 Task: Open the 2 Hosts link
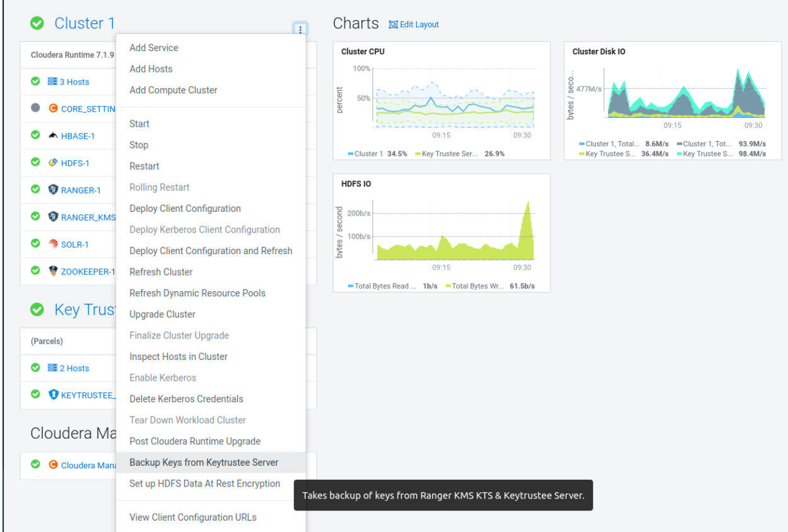tap(74, 368)
